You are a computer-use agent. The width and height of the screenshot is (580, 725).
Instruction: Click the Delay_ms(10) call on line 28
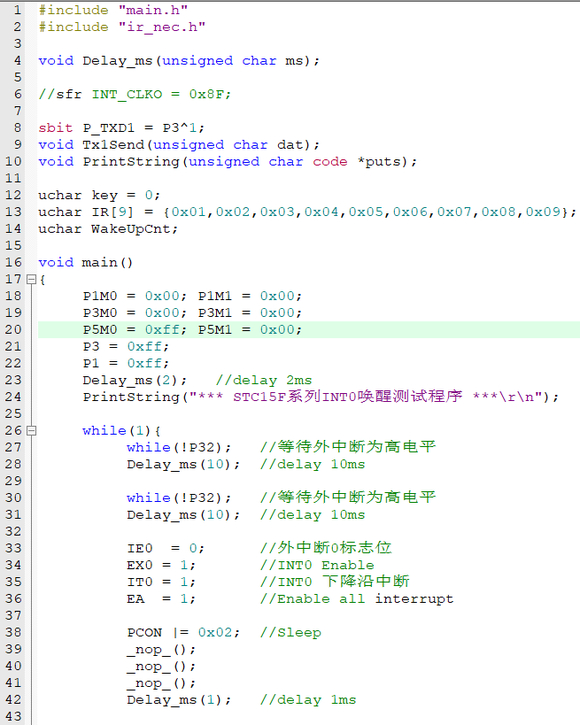[183, 464]
